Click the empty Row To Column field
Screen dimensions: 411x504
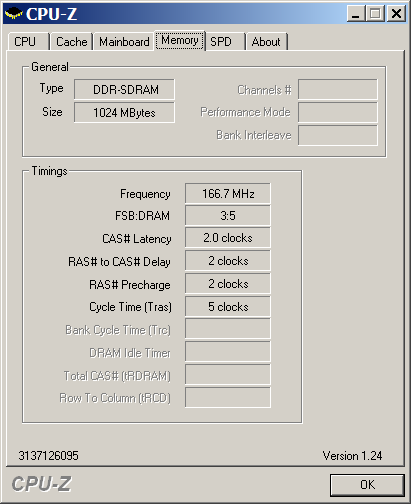click(x=228, y=397)
